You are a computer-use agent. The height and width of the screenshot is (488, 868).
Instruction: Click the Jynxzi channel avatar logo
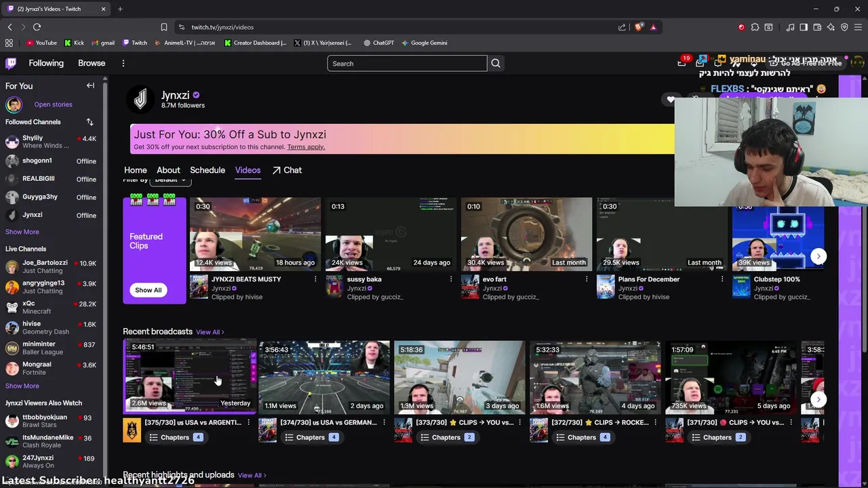[140, 100]
